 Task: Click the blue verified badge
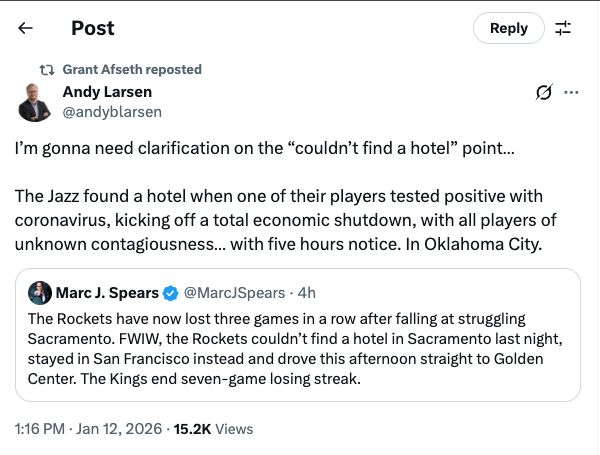[x=170, y=293]
